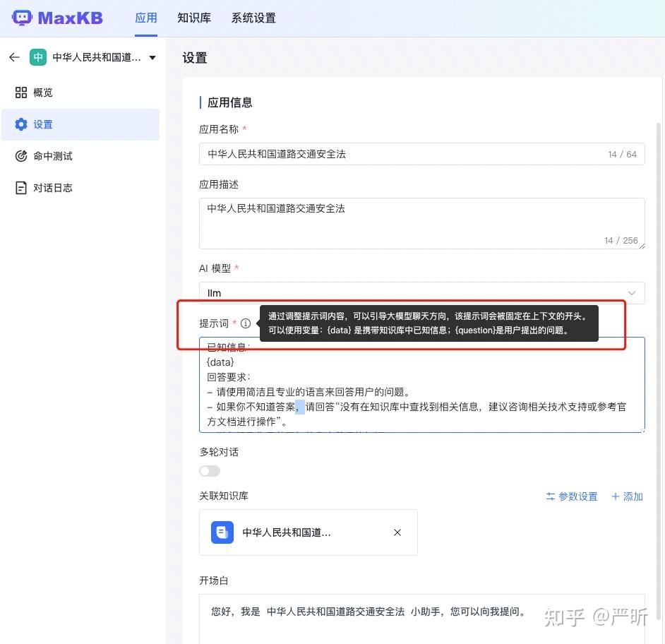The height and width of the screenshot is (644, 665).
Task: Remove 中华人民共和国道... knowledge base with the X
Action: pos(397,532)
